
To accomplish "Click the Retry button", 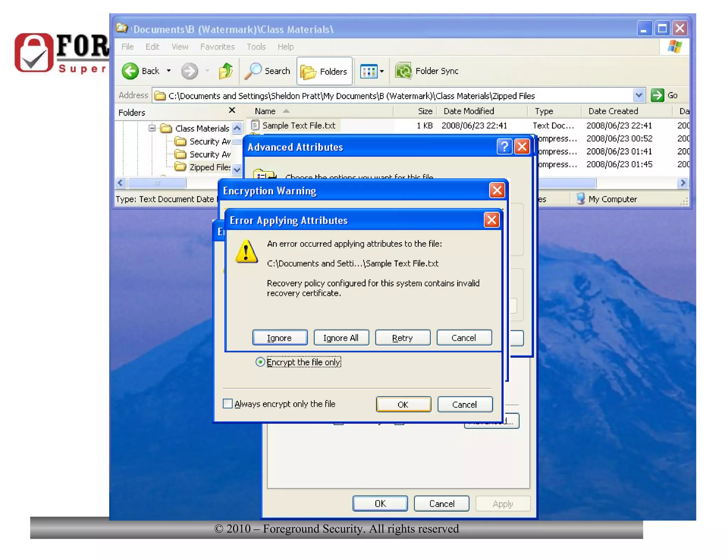I will [402, 338].
